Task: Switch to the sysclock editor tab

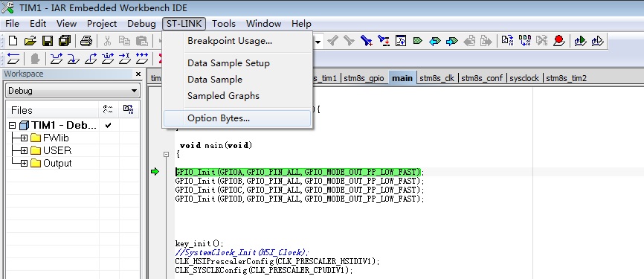Action: point(524,78)
